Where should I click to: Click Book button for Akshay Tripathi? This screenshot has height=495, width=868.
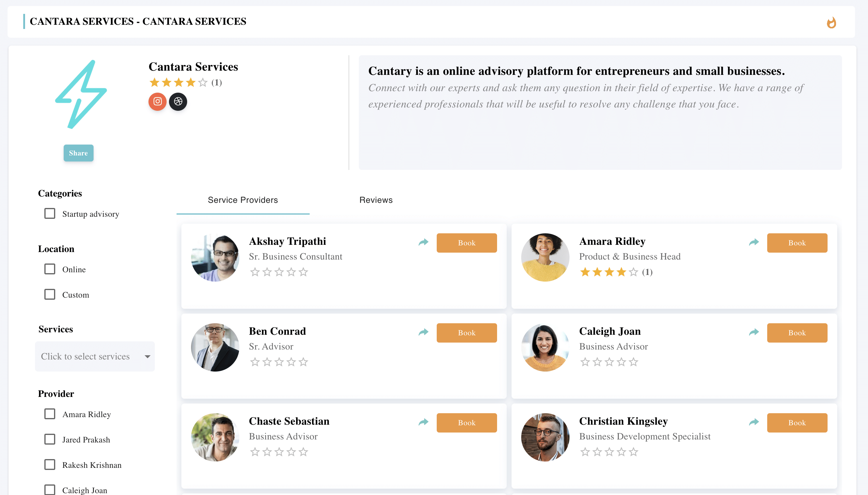point(466,243)
